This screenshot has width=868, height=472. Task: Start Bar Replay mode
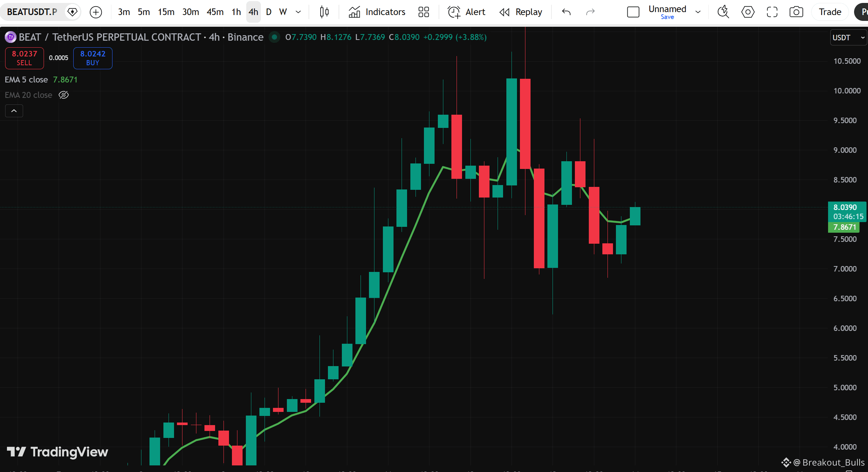[521, 12]
